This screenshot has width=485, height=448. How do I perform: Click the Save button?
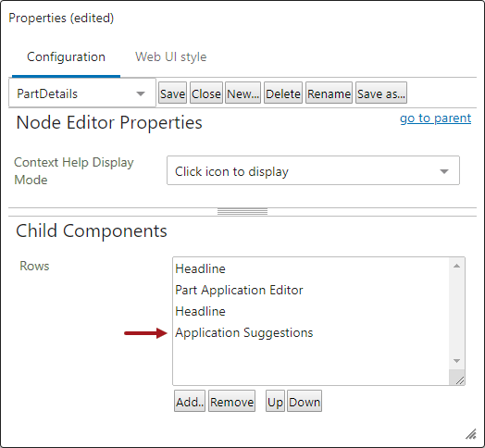point(172,93)
